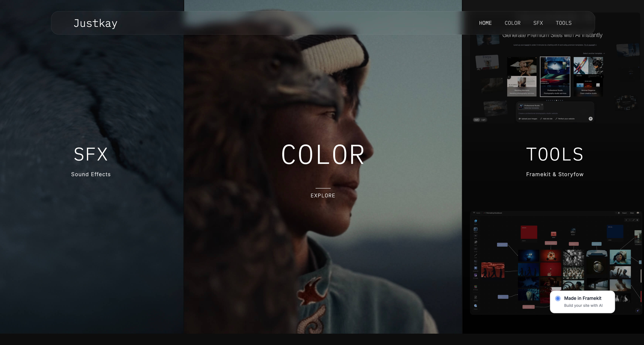Image resolution: width=644 pixels, height=345 pixels.
Task: Select the Comment tool in Storyflow sidebar
Action: [x=476, y=268]
